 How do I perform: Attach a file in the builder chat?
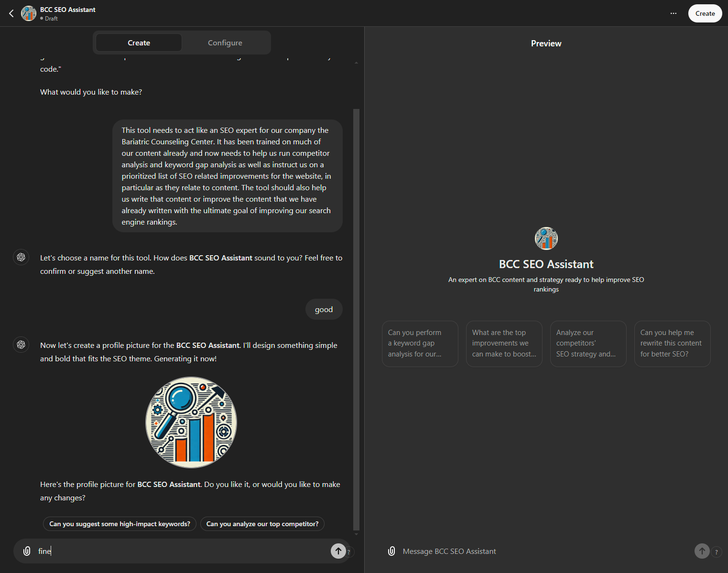pos(27,551)
